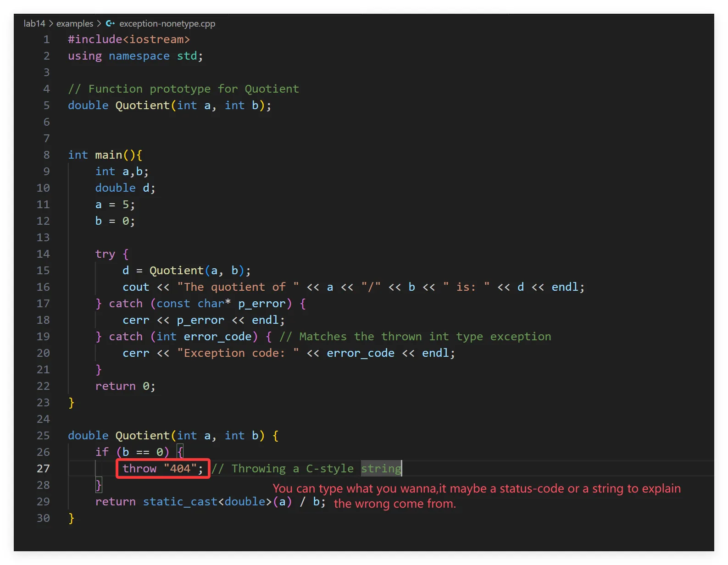Select exception-nonetype.cpp in the breadcrumb
Screen dimensions: 728x565
[167, 23]
